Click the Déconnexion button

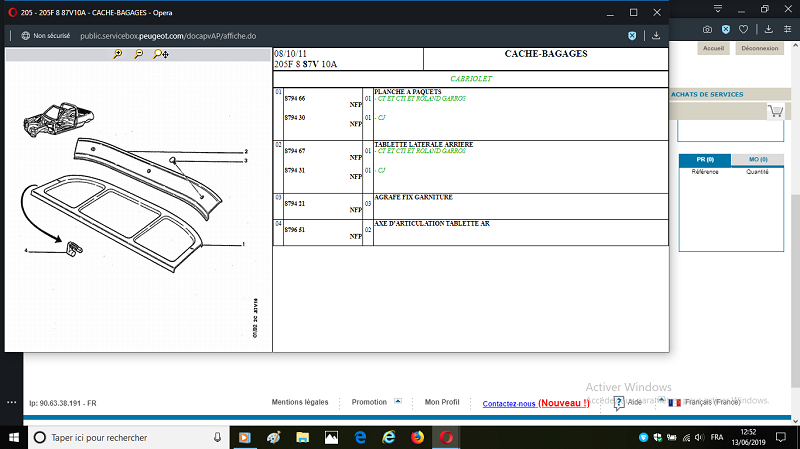[x=760, y=48]
